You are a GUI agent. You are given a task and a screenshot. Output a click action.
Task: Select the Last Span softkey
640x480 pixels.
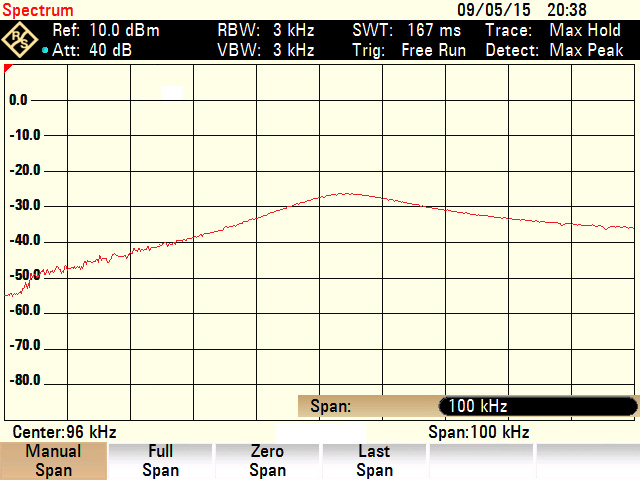pos(374,461)
